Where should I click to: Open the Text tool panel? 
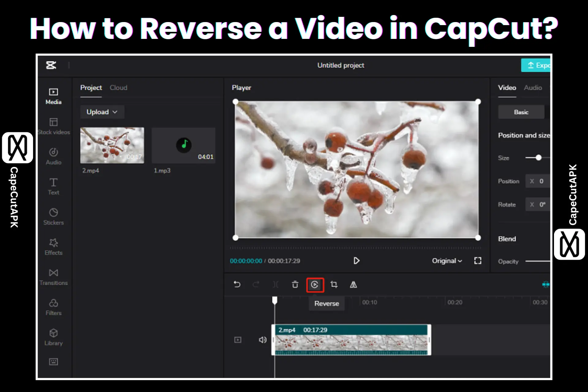54,187
